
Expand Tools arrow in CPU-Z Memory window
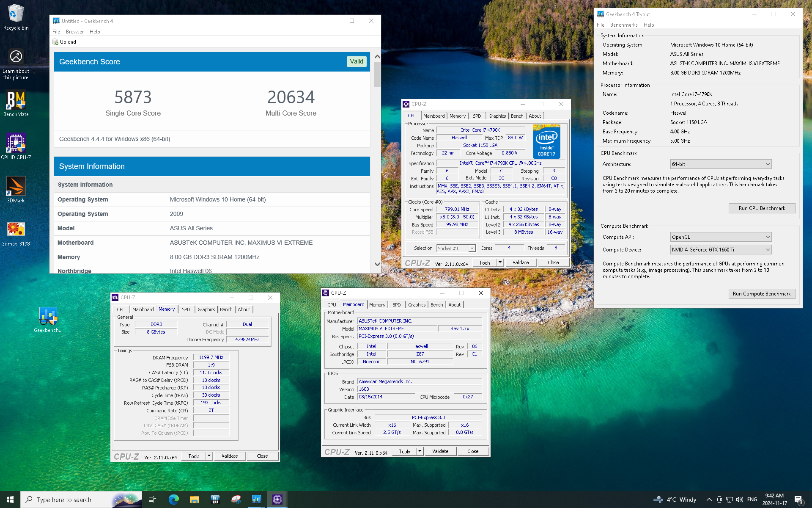coord(209,456)
